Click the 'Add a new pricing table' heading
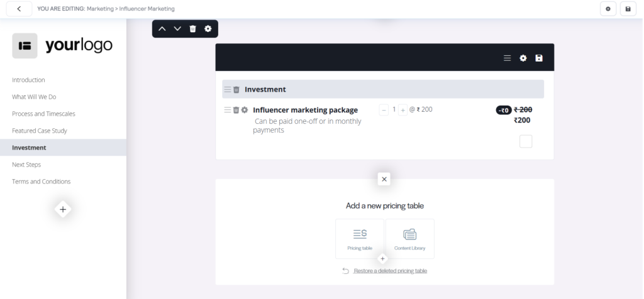This screenshot has width=644, height=299. (x=385, y=205)
